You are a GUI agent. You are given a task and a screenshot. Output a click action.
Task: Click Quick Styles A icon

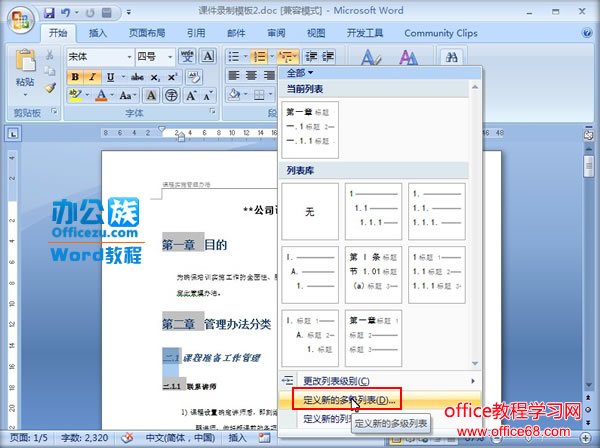pyautogui.click(x=370, y=58)
